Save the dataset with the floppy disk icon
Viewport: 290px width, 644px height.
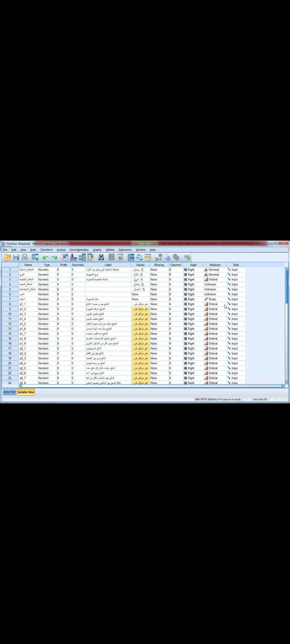16,257
